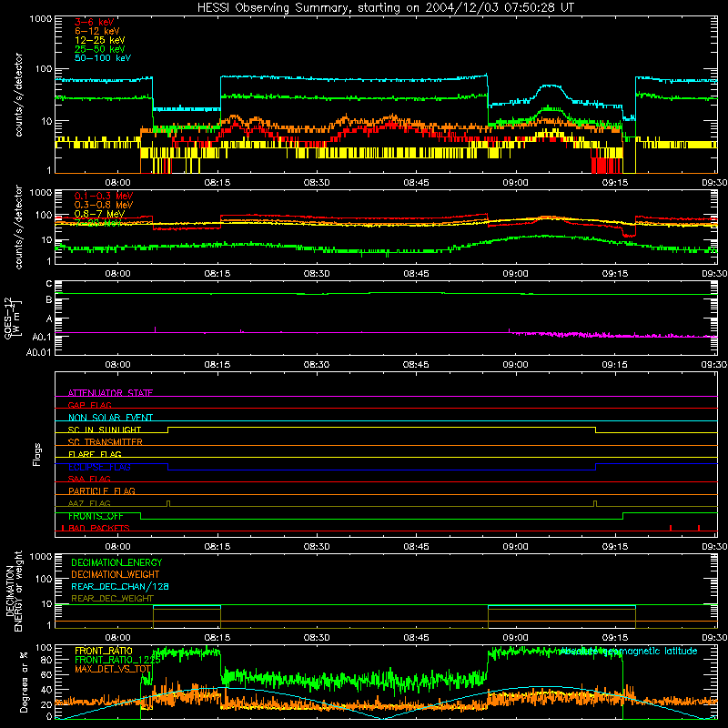Viewport: 728px width, 728px height.
Task: Select the 12-25 keV legend label
Action: point(99,40)
